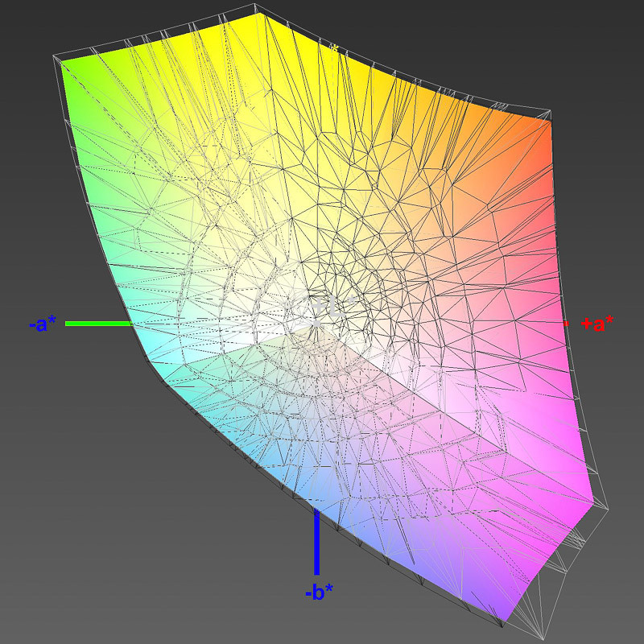Click the small red tick beside +a*
Viewport: 644px width, 644px height.
coord(566,324)
